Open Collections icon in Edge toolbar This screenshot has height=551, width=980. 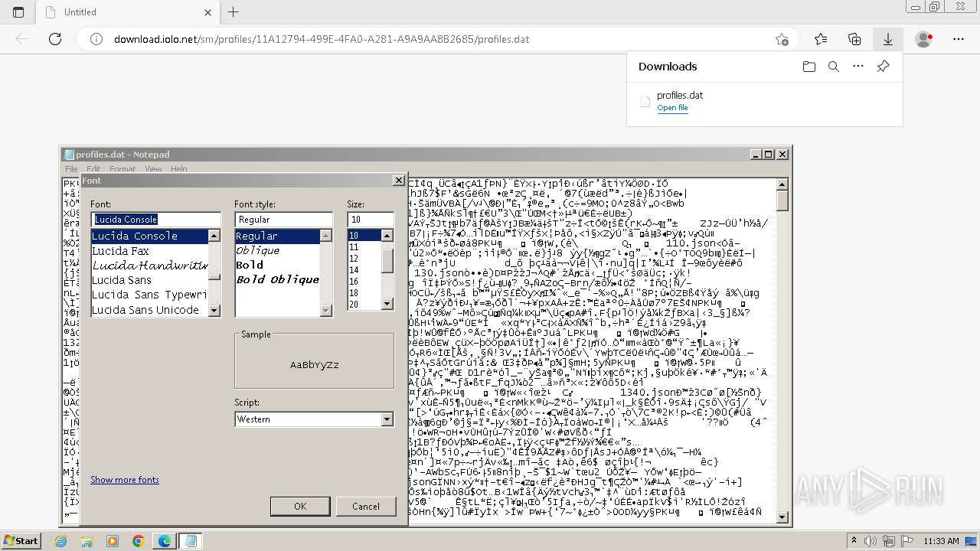854,39
